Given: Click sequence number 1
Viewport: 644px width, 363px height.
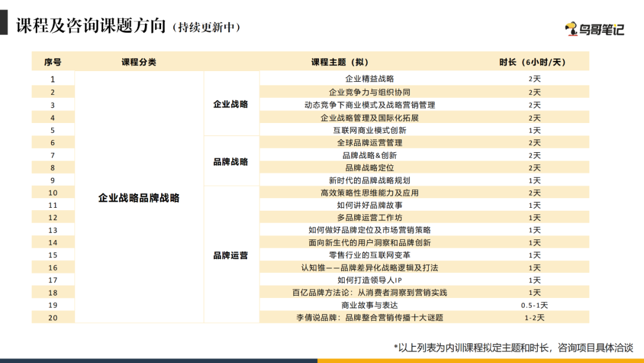Looking at the screenshot, I should click(x=52, y=79).
